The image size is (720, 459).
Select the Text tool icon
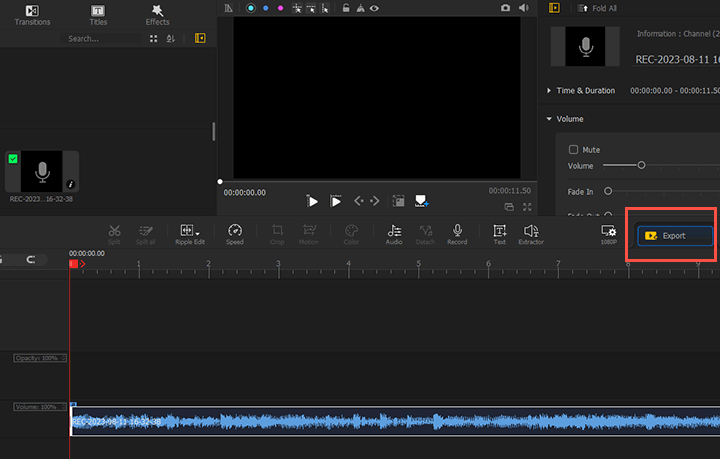(499, 231)
